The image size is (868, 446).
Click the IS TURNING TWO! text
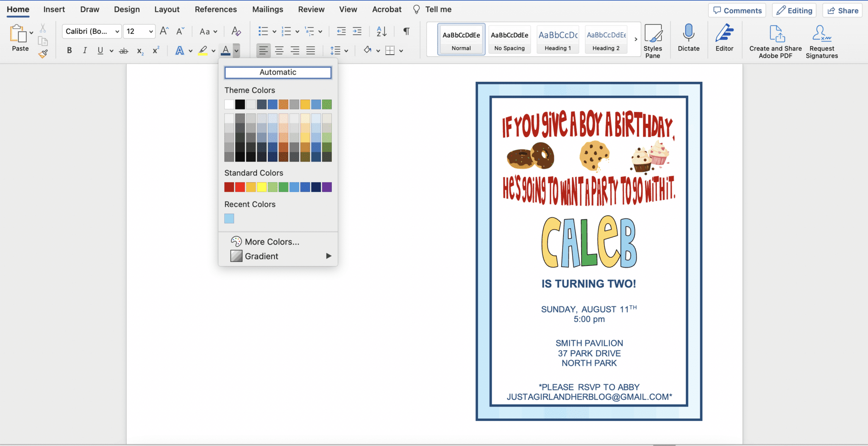[589, 284]
